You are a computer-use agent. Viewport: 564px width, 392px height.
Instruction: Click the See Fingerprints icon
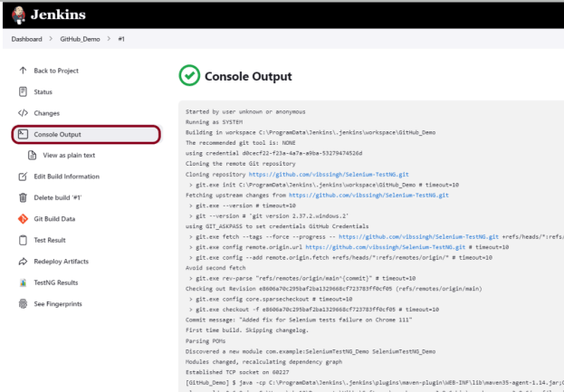pyautogui.click(x=23, y=302)
